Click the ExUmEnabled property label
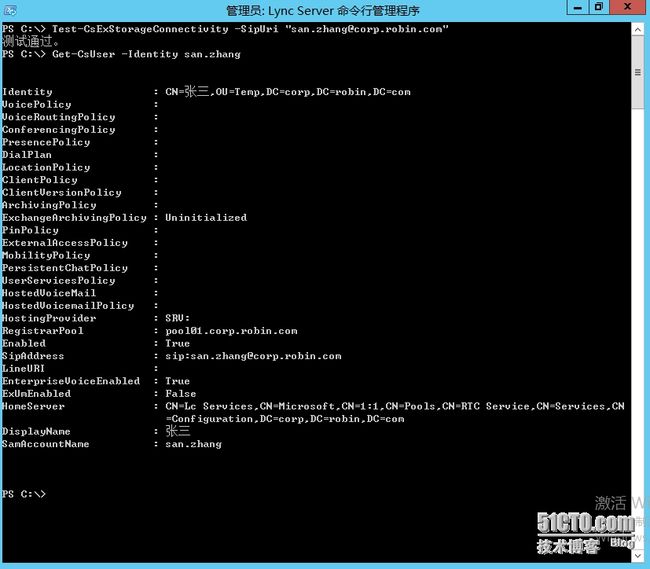The image size is (650, 569). coord(36,394)
